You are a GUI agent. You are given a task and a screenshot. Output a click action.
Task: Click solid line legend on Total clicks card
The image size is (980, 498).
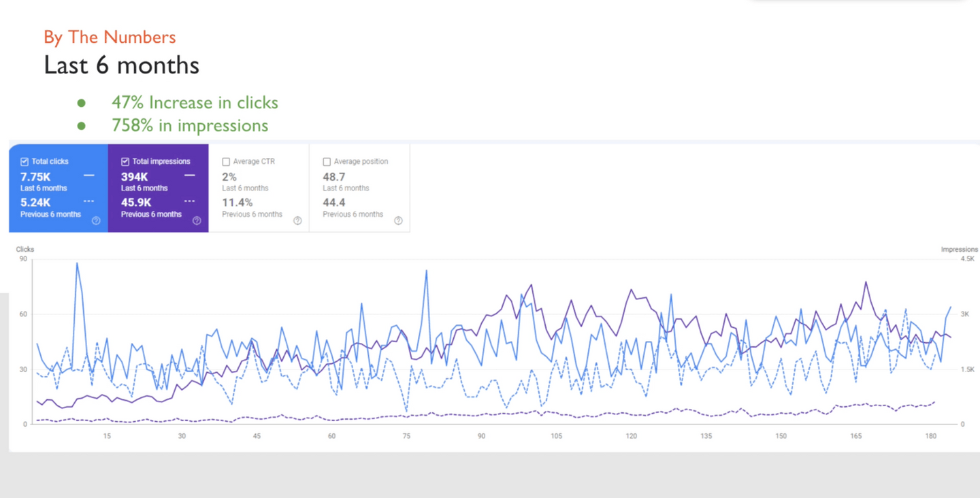[x=88, y=176]
